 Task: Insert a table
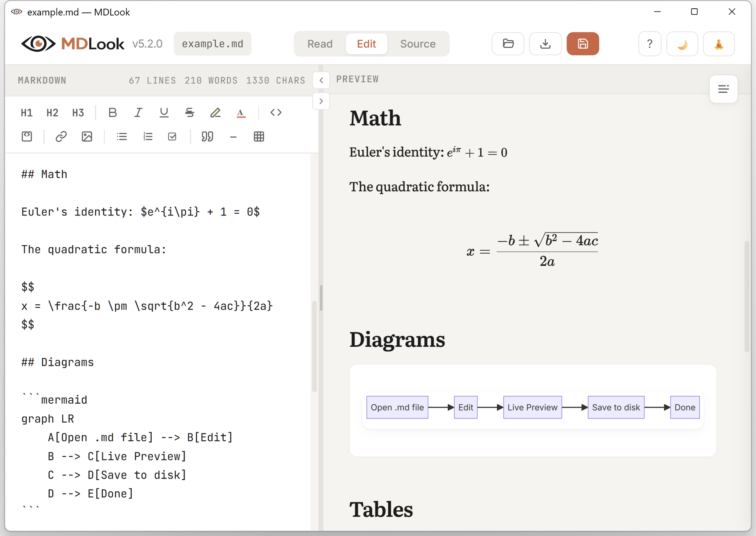[259, 136]
